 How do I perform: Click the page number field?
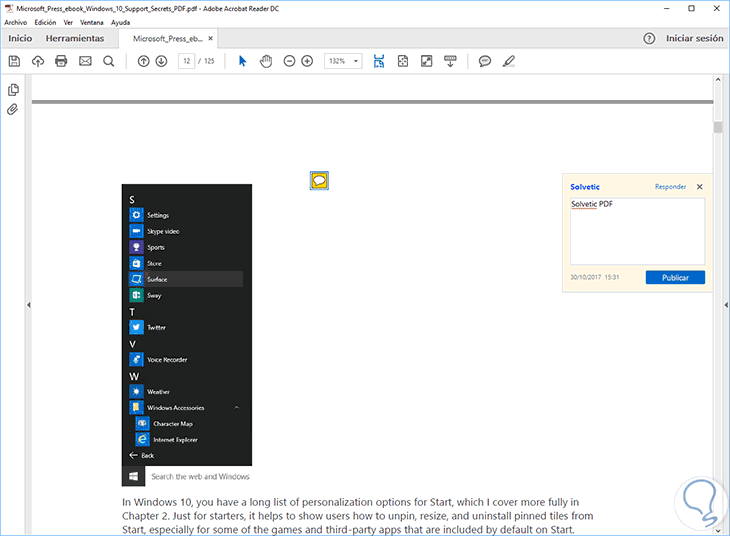[186, 61]
